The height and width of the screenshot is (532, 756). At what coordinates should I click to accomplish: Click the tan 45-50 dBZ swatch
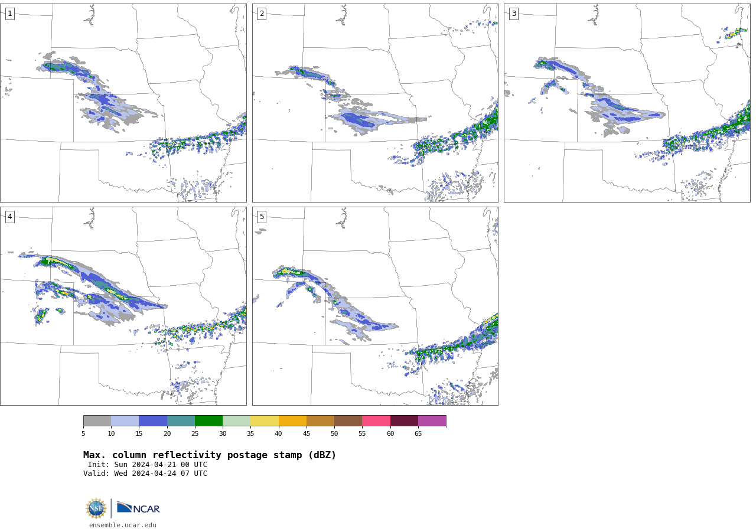(x=320, y=421)
